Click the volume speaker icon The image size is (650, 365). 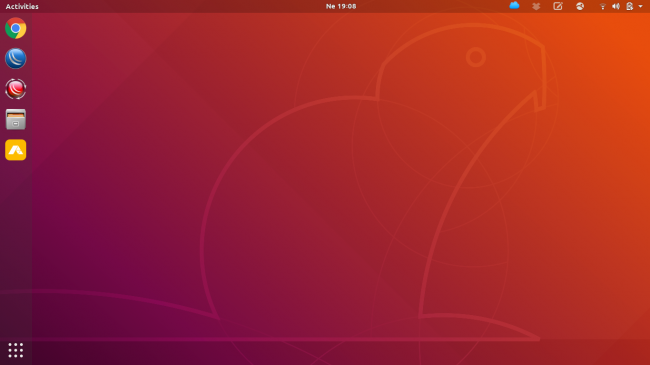[x=616, y=6]
